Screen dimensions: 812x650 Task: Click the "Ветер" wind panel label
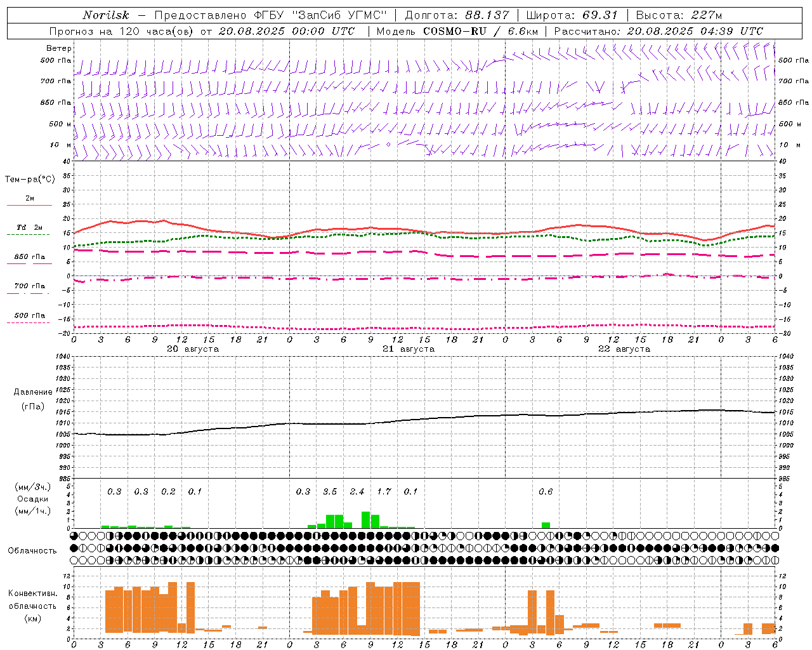(59, 48)
